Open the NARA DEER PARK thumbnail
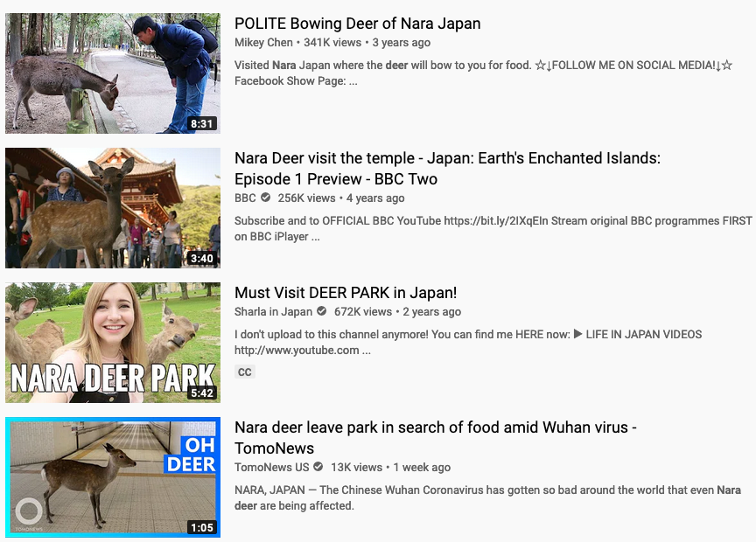Screen dimensions: 756x542 [x=113, y=343]
